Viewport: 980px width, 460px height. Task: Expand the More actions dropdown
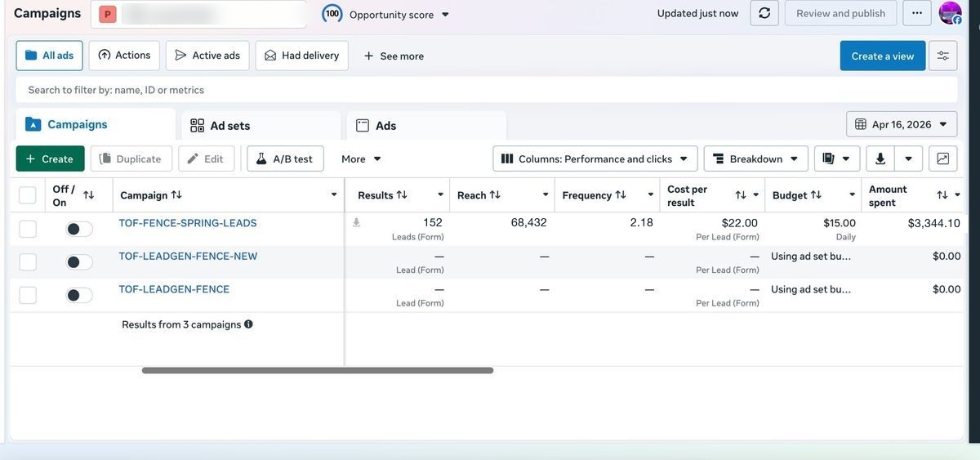362,159
